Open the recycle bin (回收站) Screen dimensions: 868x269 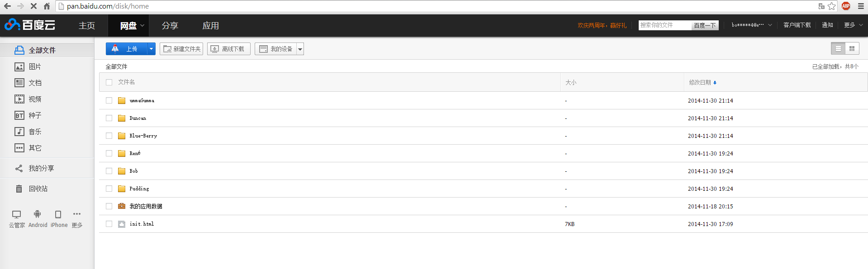[32, 189]
